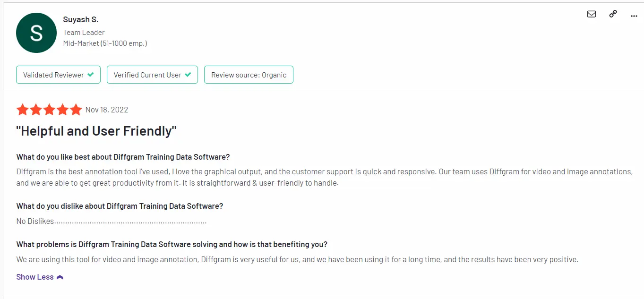
Task: Click the Verified Current User badge
Action: point(152,75)
